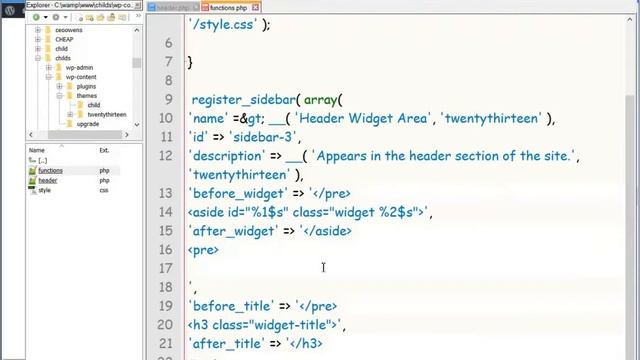
Task: Click the h3 widget-title tag on line 20
Action: [264, 325]
